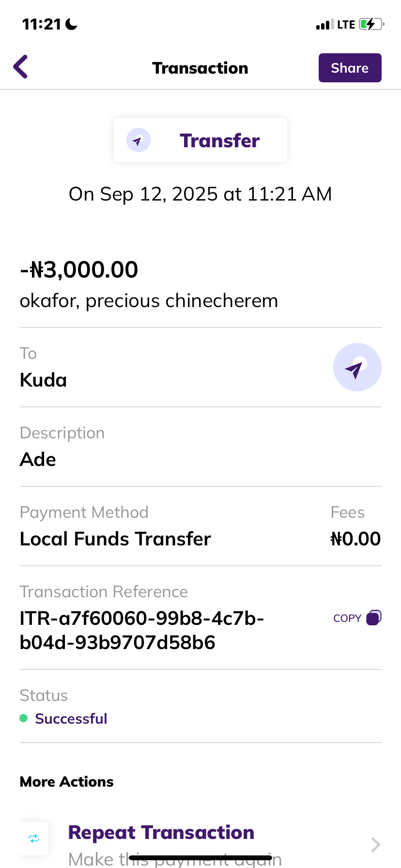
Task: Tap the green Successful status dot
Action: coord(23,718)
